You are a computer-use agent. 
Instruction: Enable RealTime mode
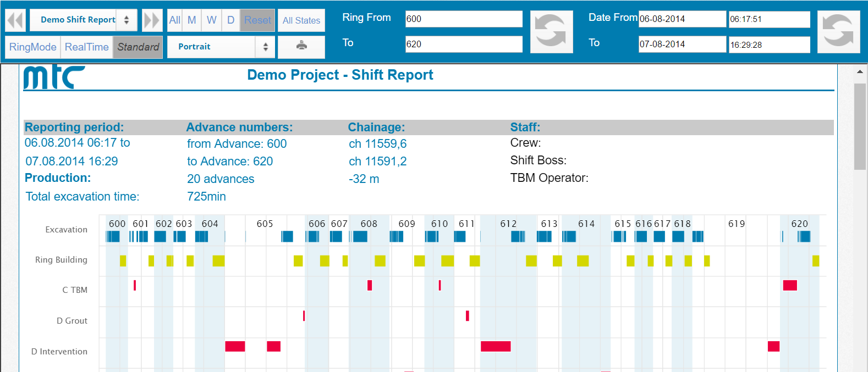coord(86,47)
